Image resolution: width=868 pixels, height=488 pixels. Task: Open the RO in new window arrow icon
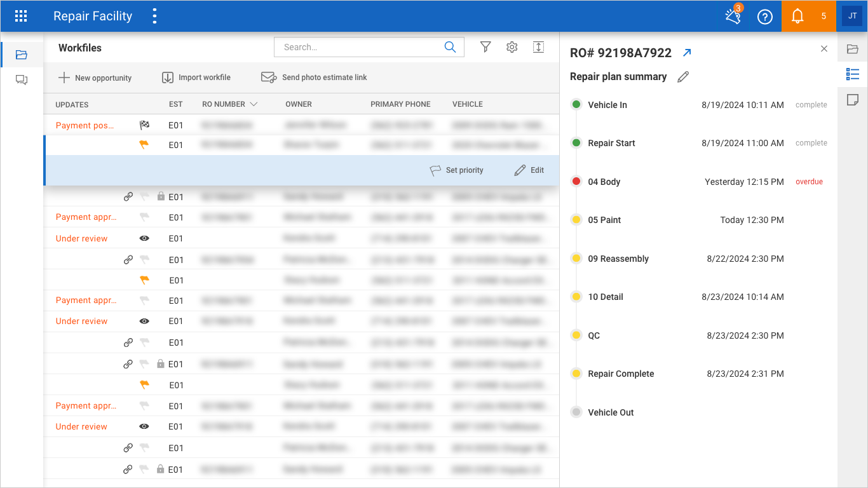686,53
